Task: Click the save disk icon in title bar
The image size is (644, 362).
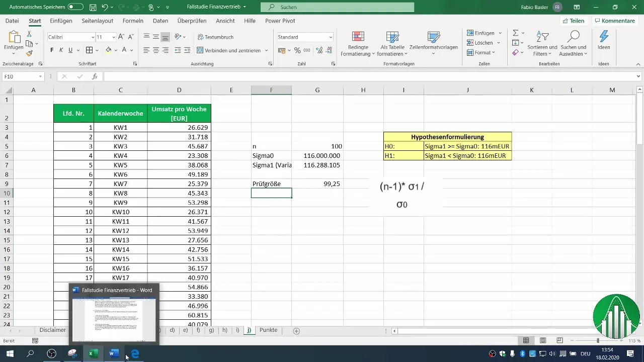Action: coord(93,8)
